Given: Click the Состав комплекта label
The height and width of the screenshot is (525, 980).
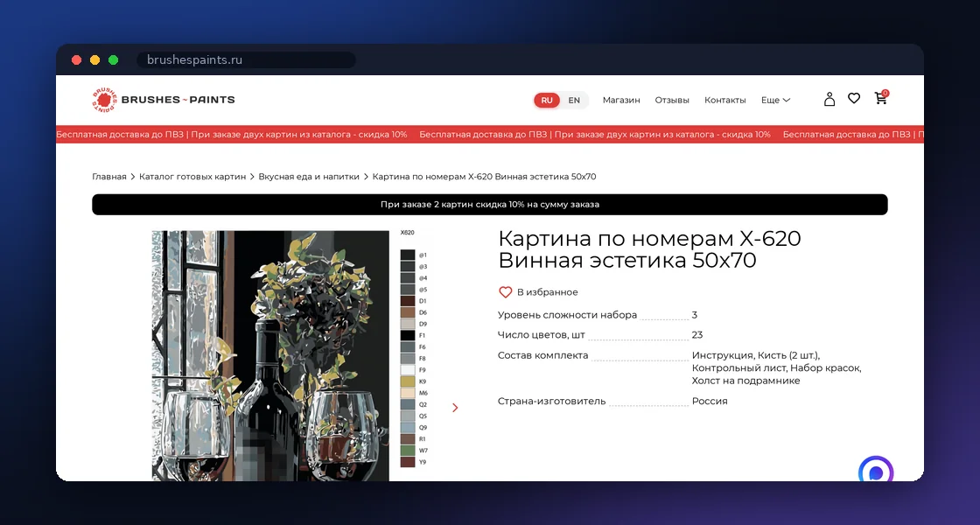Looking at the screenshot, I should click(542, 355).
